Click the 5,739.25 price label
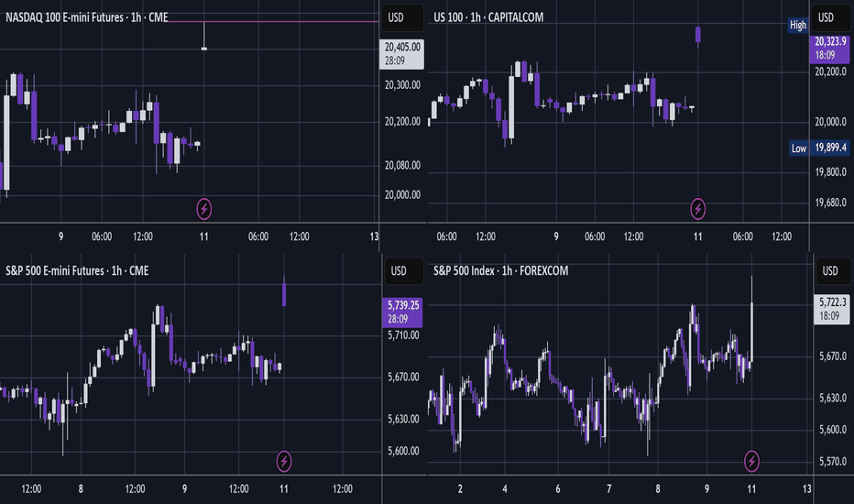Viewport: 854px width, 504px height. (x=402, y=312)
